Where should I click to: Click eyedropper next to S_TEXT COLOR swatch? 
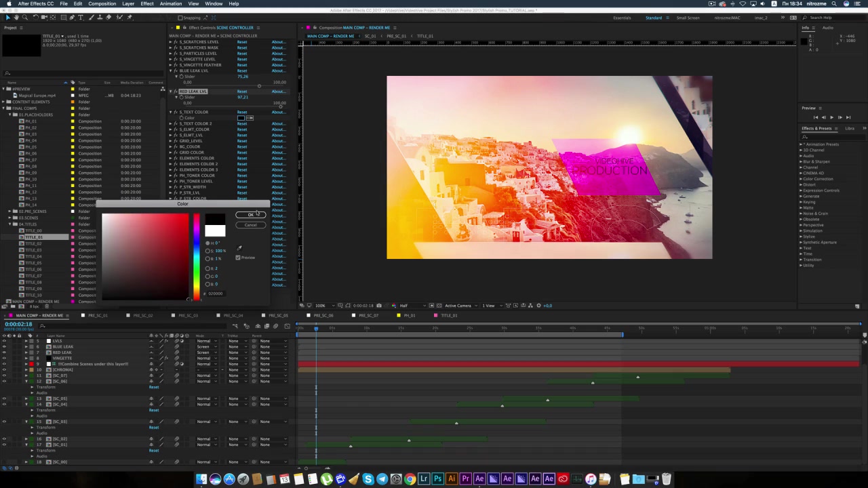[250, 118]
